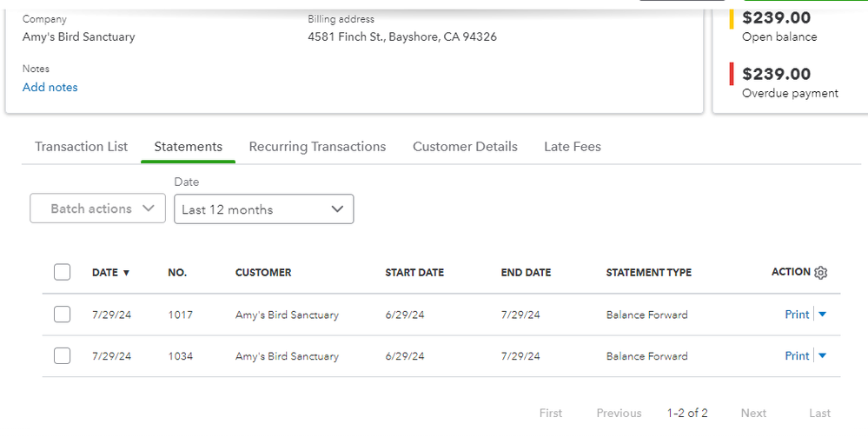Print statement number 1017
This screenshot has height=437, width=868.
coord(797,315)
